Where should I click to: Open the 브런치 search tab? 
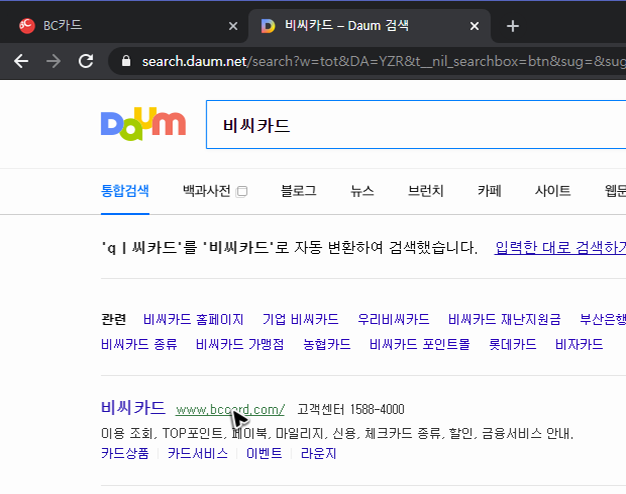pos(426,191)
